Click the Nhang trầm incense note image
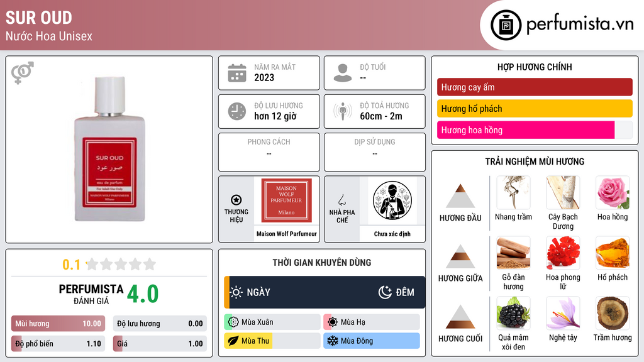Image resolution: width=644 pixels, height=362 pixels. click(513, 192)
